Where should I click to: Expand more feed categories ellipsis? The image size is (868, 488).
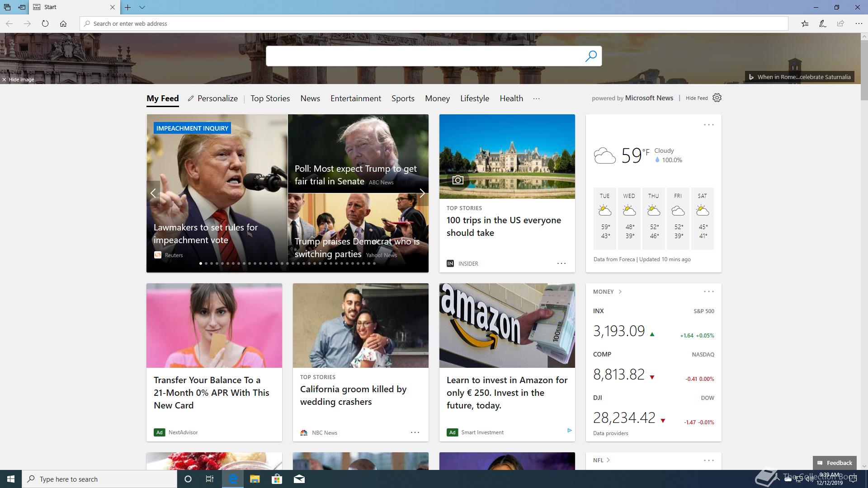[536, 99]
